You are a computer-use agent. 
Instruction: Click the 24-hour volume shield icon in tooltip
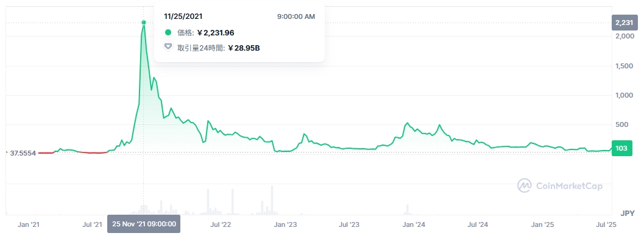168,47
